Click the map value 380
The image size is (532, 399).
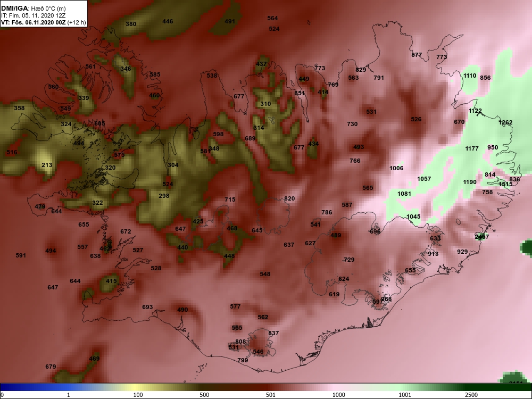(131, 24)
